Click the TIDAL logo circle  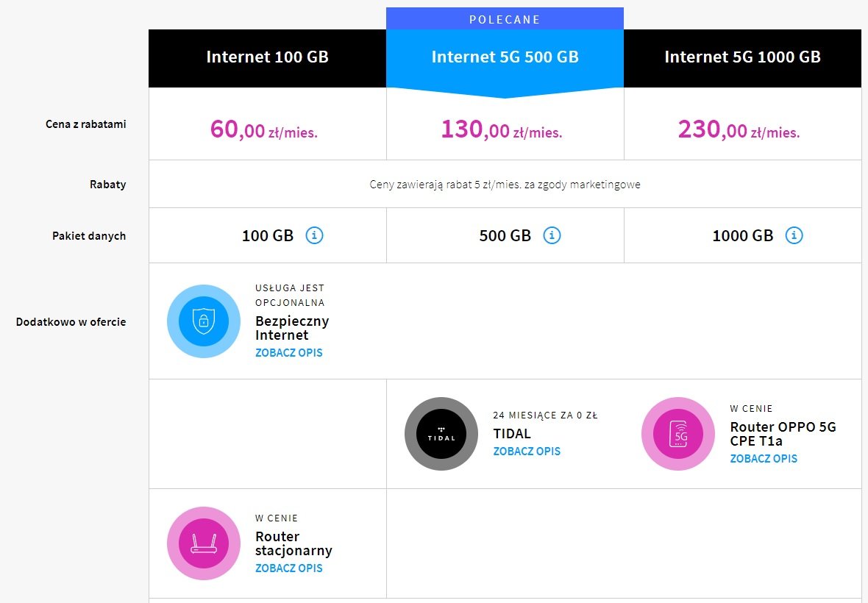(x=441, y=434)
